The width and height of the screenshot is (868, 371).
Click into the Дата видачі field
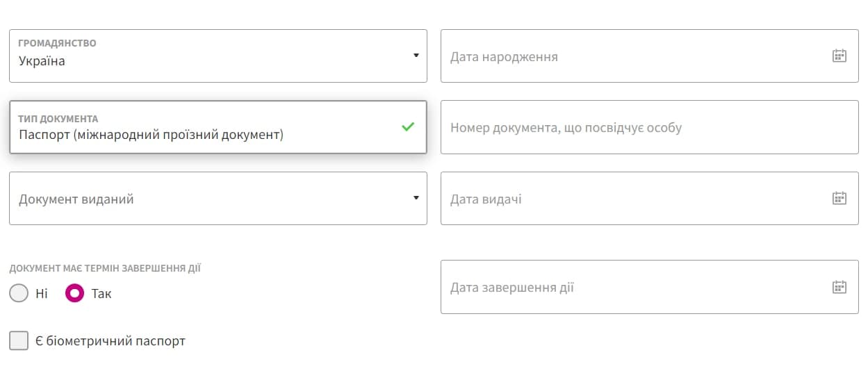(x=625, y=199)
